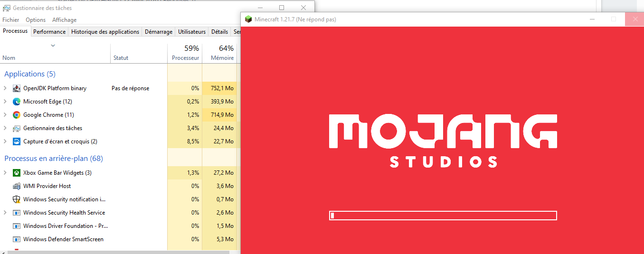Click the 393,9 Mo memory value
Screen dimensions: 644x254
click(x=222, y=102)
